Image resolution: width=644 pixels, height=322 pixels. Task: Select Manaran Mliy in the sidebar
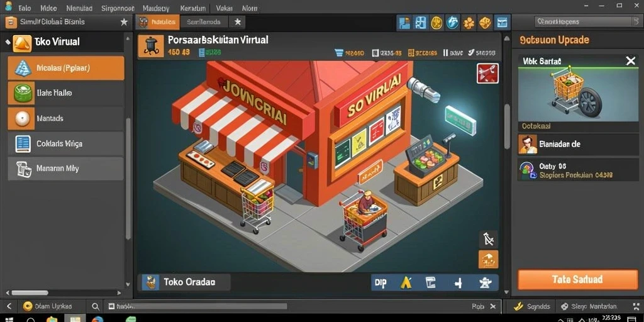(x=65, y=169)
